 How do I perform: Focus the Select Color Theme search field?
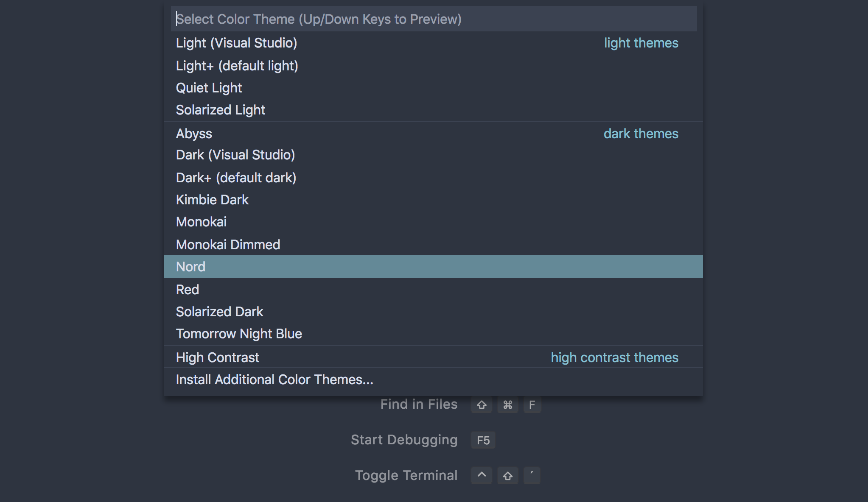(x=434, y=19)
